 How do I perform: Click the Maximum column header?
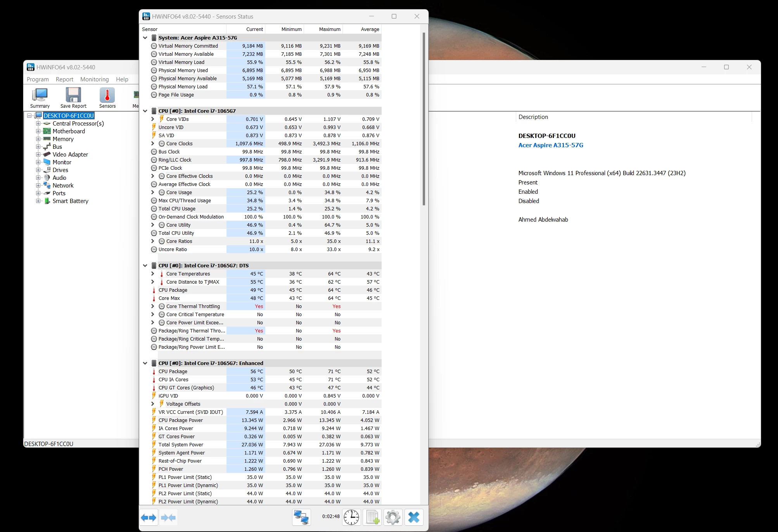[x=323, y=29]
